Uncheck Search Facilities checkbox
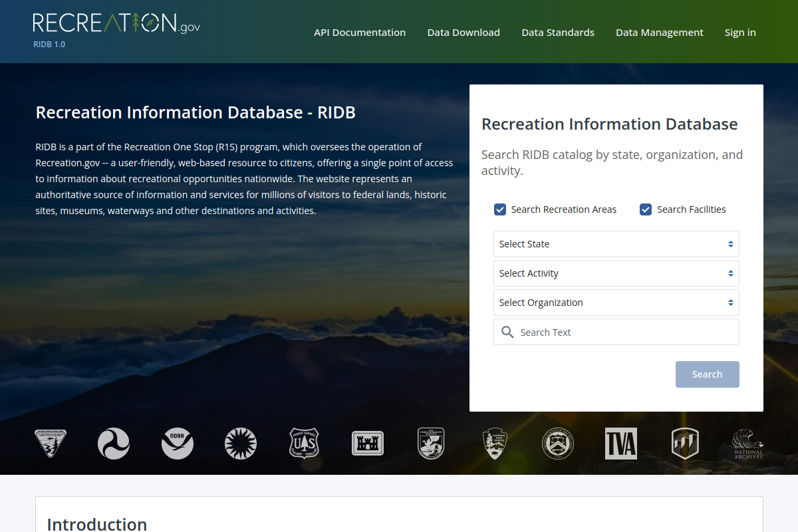 pos(646,209)
